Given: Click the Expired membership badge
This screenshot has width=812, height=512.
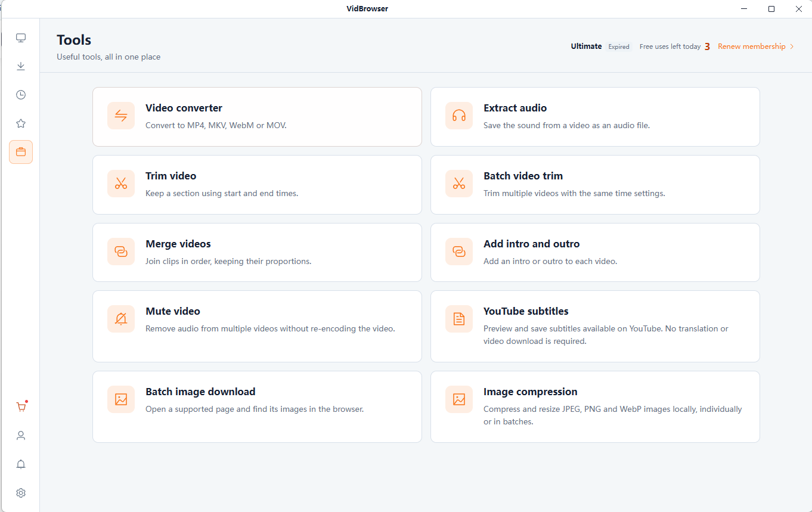Looking at the screenshot, I should click(619, 46).
